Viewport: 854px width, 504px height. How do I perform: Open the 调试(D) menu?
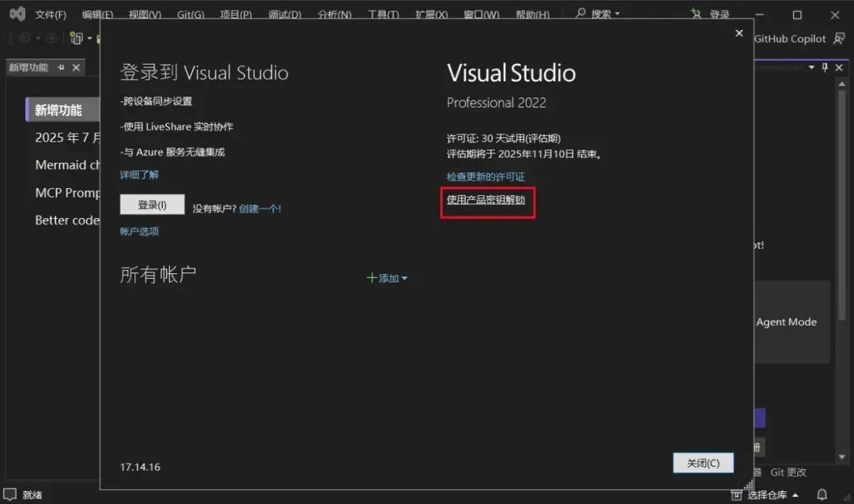[x=285, y=14]
